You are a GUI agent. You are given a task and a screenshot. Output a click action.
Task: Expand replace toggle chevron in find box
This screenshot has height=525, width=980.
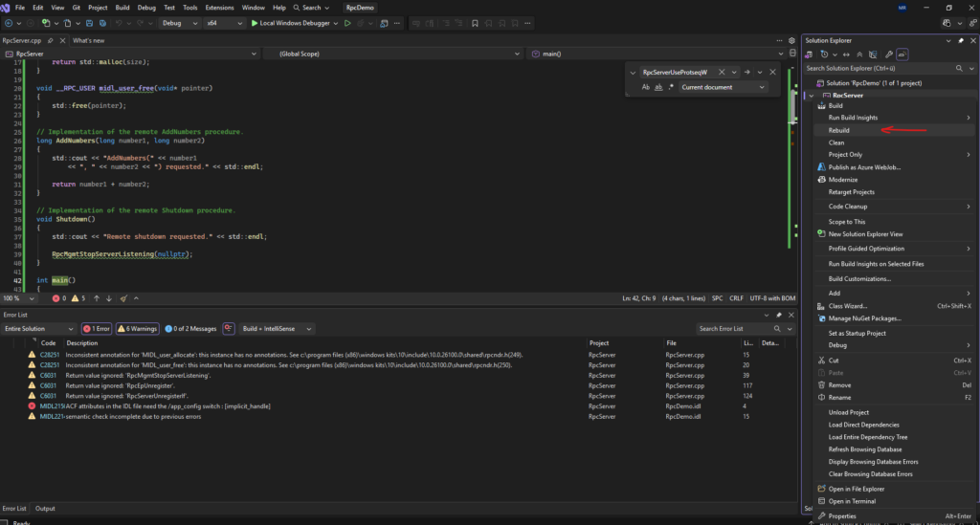[x=633, y=73]
